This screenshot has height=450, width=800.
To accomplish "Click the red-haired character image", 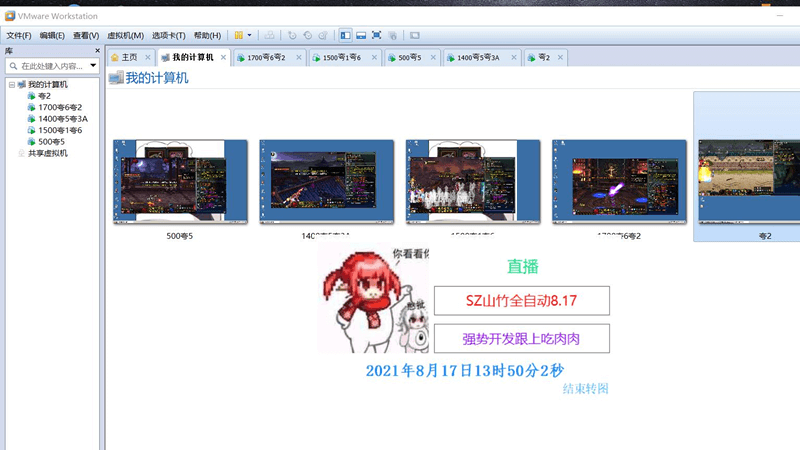I will click(372, 299).
